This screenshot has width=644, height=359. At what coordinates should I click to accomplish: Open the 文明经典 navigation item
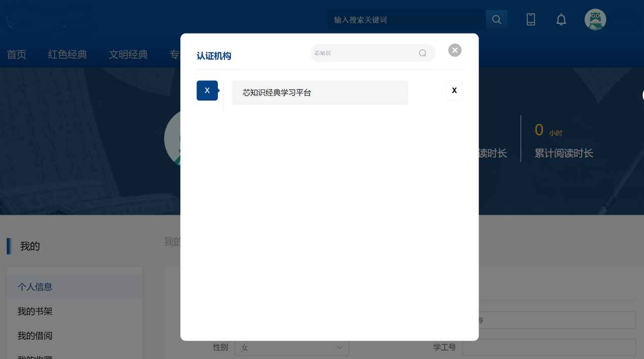point(128,54)
